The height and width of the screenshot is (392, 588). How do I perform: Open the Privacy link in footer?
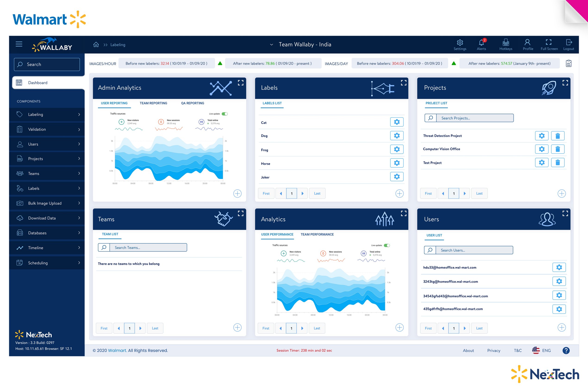click(494, 351)
